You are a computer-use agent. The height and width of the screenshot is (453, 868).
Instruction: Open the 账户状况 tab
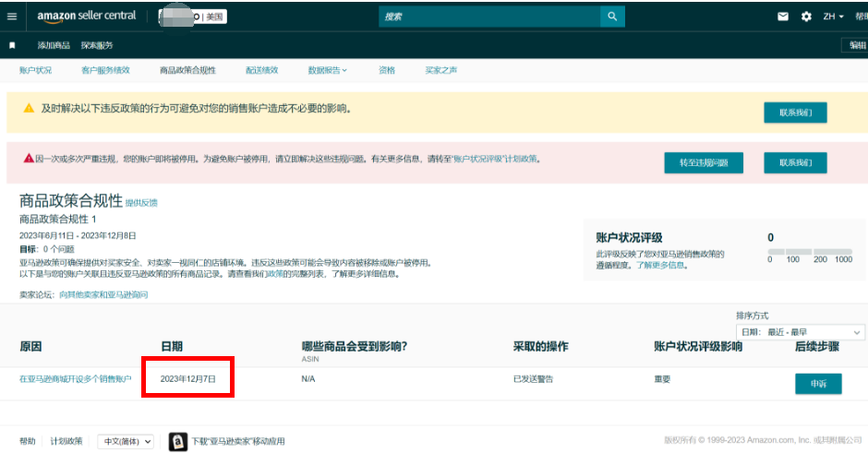point(35,70)
